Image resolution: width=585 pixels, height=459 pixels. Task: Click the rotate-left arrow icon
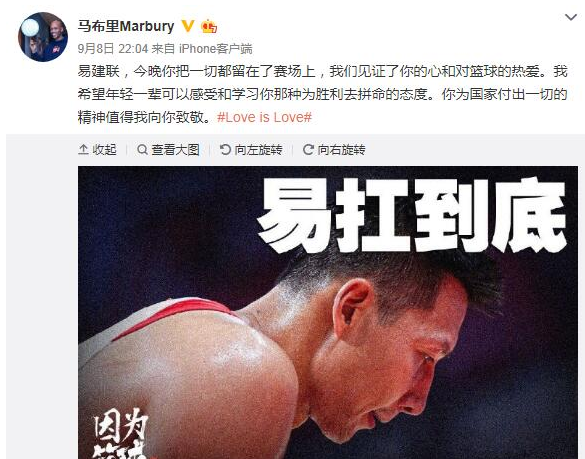(225, 150)
